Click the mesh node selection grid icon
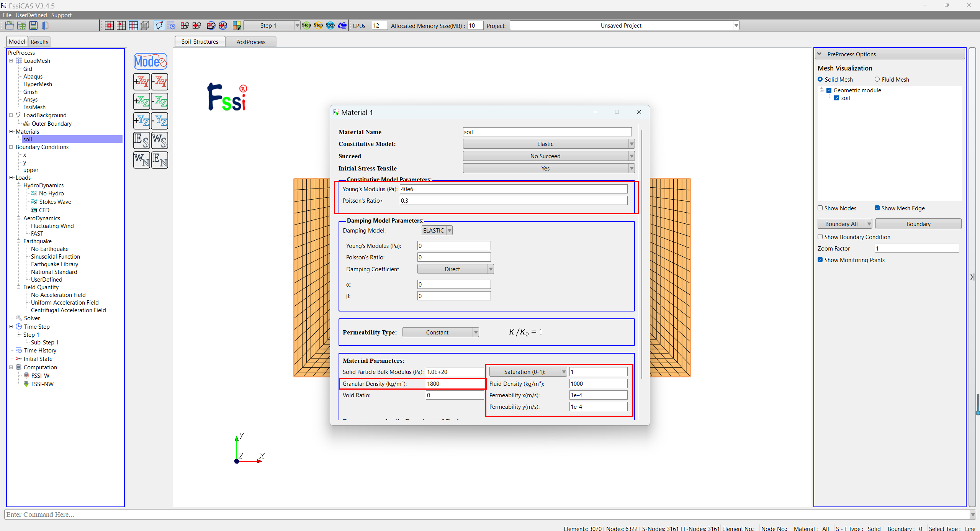980x531 pixels. (x=121, y=26)
